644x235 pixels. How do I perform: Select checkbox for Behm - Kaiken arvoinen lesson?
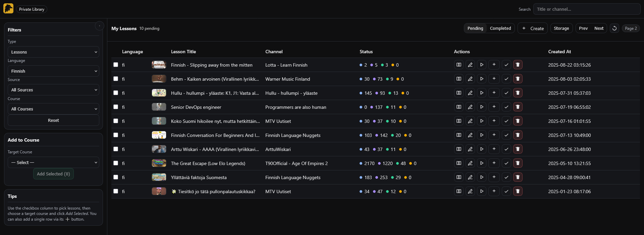pyautogui.click(x=116, y=79)
